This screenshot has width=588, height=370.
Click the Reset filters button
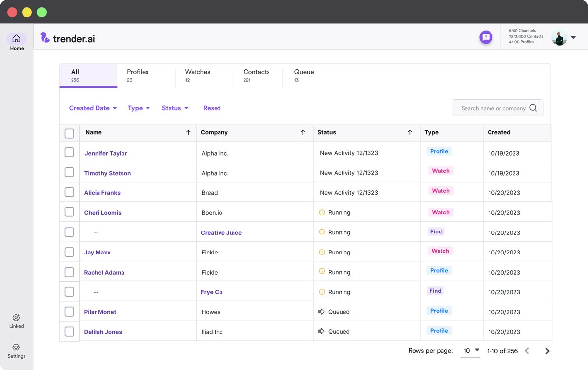(212, 108)
